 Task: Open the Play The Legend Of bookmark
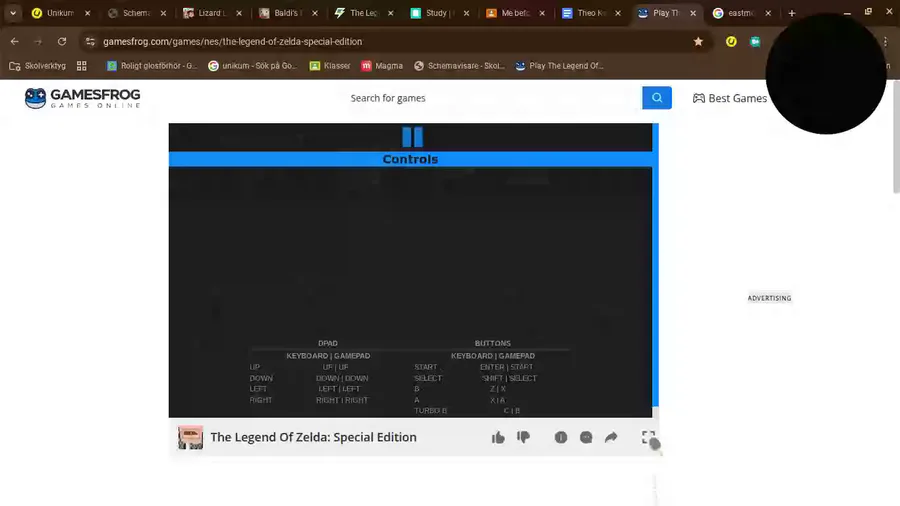tap(560, 66)
